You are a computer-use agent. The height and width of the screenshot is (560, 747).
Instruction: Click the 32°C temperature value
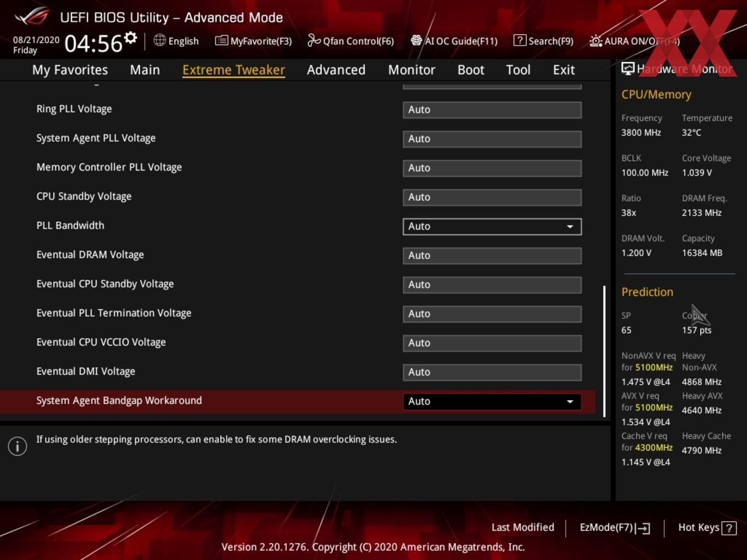click(692, 132)
